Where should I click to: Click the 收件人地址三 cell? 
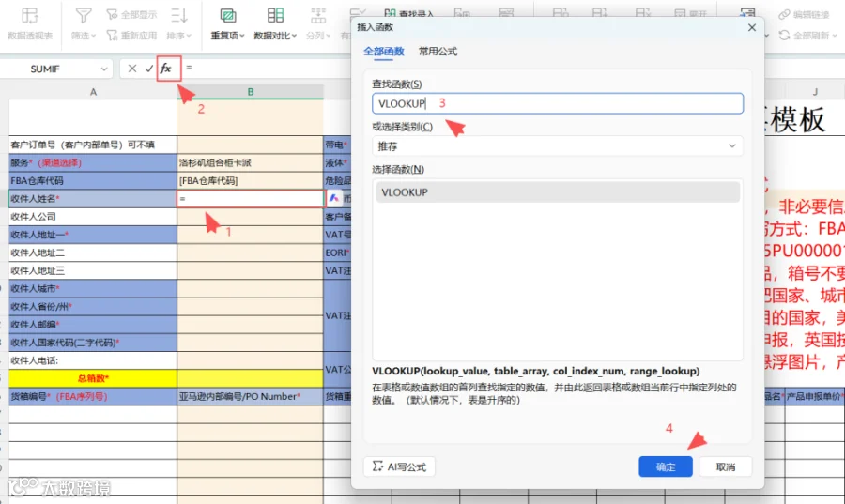93,270
